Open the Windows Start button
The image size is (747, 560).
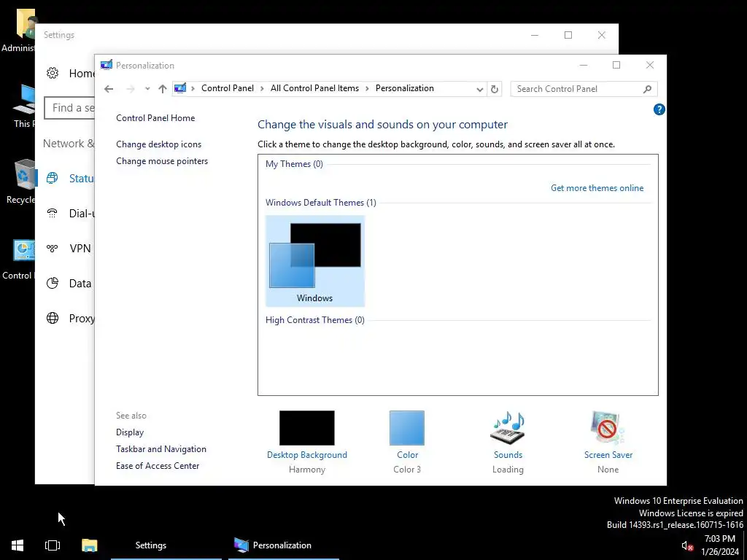[x=18, y=545]
